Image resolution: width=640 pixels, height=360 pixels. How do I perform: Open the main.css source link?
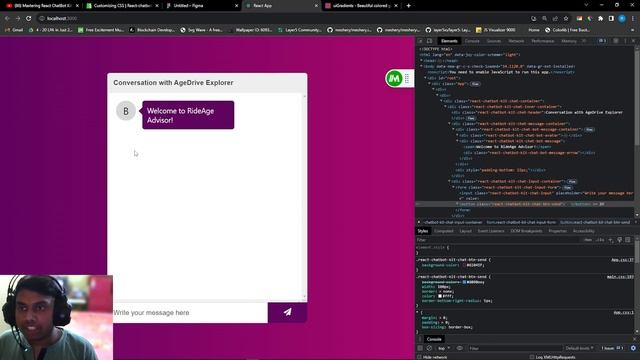tap(620, 277)
